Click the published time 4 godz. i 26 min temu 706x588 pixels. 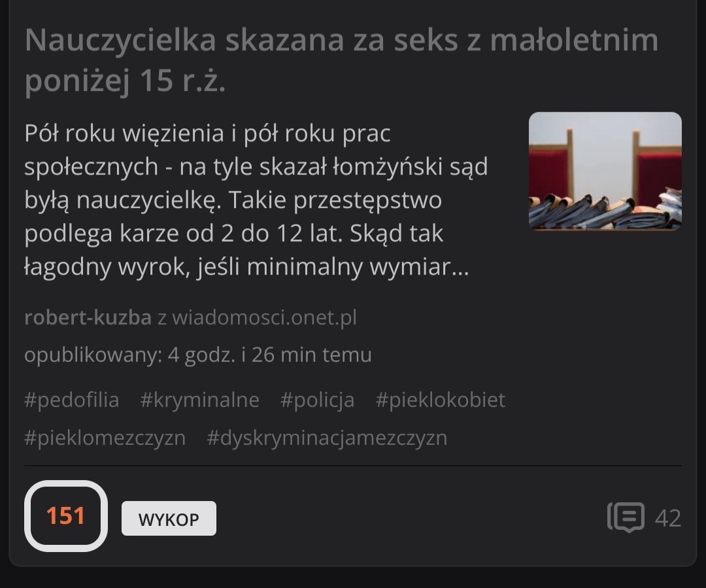[270, 355]
